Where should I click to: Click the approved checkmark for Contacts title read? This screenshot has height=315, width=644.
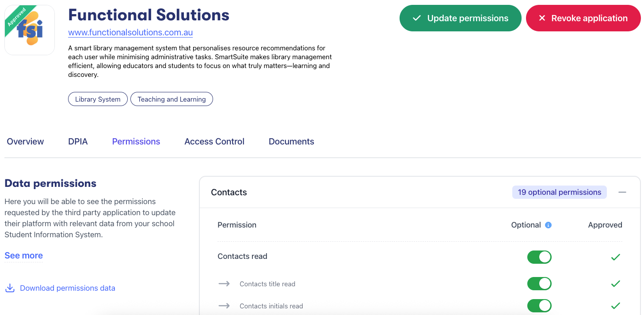[615, 284]
